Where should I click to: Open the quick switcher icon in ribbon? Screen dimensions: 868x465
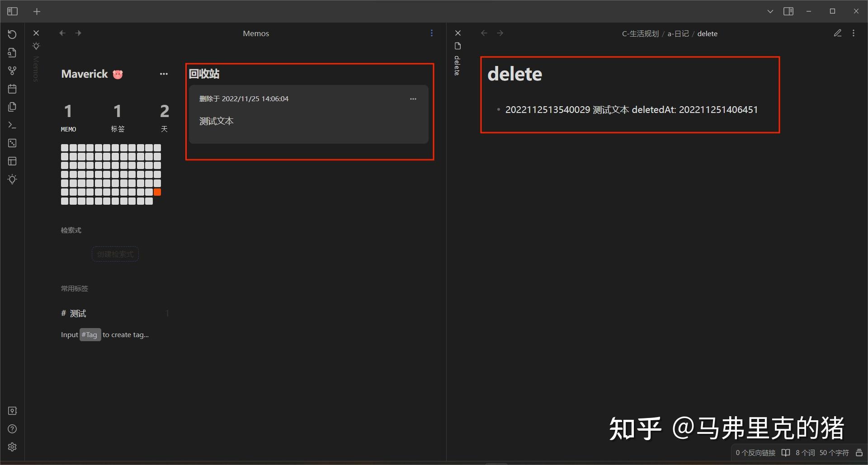pos(12,52)
